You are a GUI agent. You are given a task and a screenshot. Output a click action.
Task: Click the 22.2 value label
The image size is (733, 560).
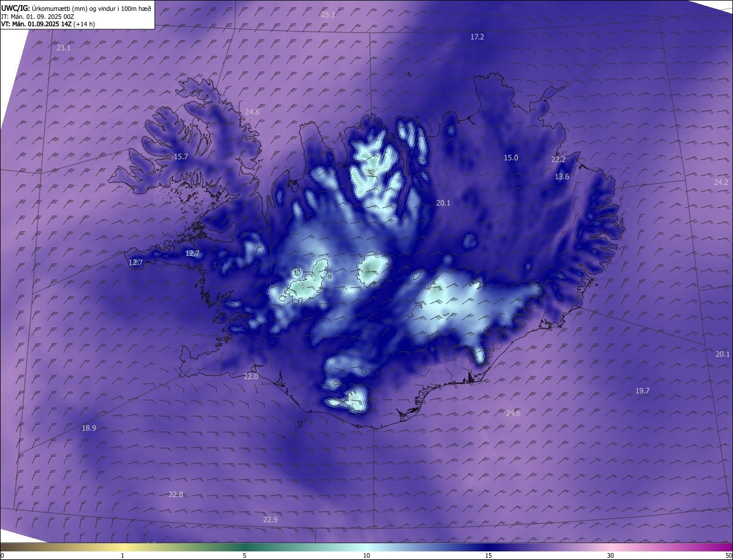point(558,159)
